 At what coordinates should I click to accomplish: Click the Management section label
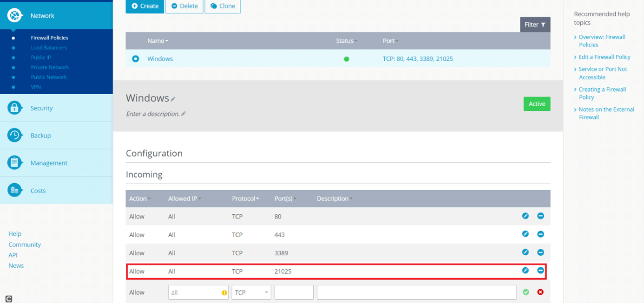(49, 163)
